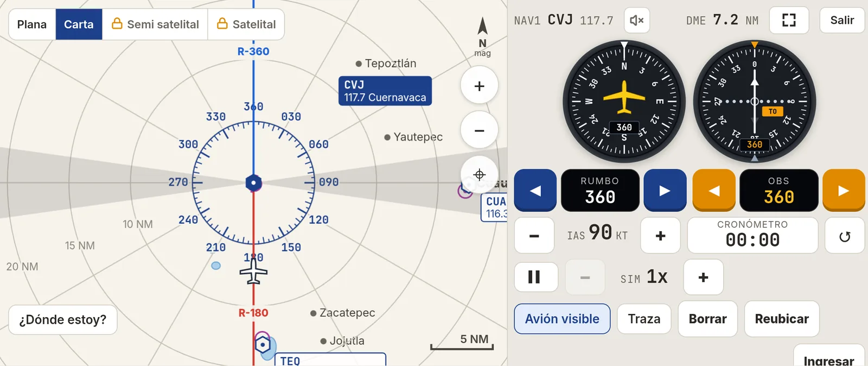Click the R-360 radial label
The height and width of the screenshot is (366, 868).
coord(253,52)
